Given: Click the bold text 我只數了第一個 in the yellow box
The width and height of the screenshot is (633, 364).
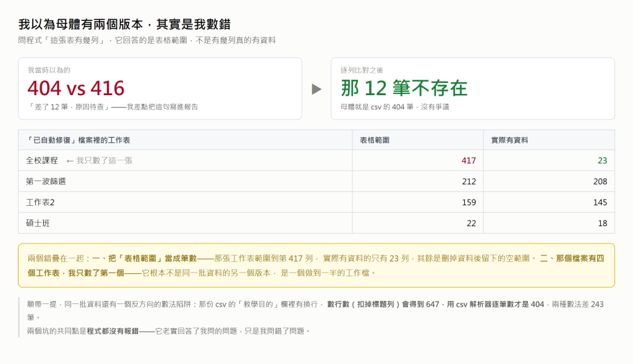Looking at the screenshot, I should point(96,273).
